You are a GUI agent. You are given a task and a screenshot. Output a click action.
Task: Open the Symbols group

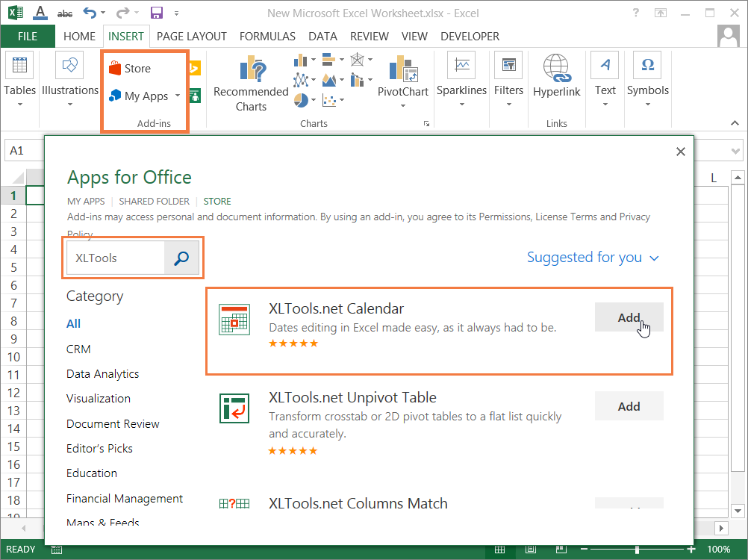[648, 79]
